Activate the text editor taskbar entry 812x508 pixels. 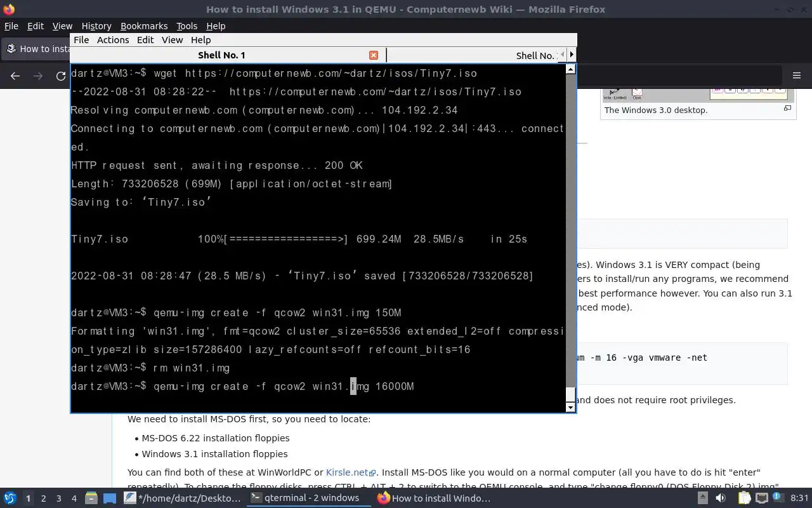[183, 498]
